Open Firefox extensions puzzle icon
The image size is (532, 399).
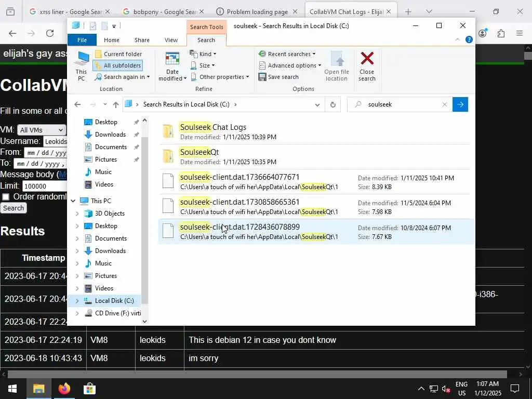click(501, 33)
